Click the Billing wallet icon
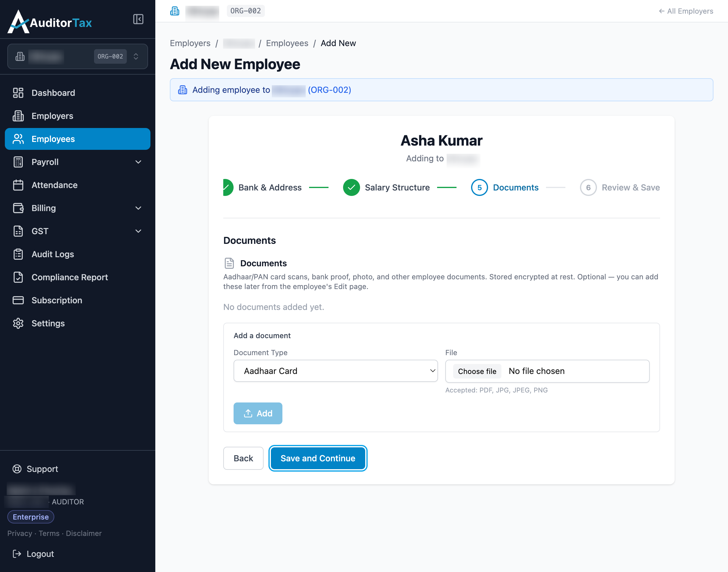 coord(18,208)
